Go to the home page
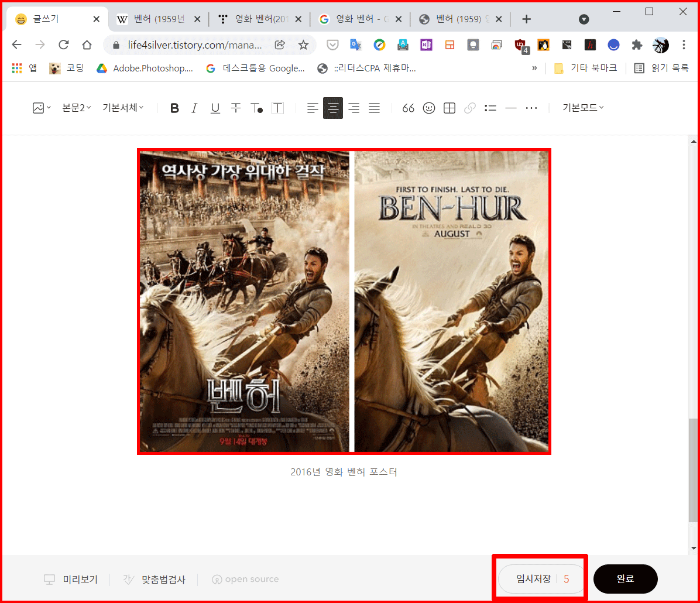 point(87,44)
